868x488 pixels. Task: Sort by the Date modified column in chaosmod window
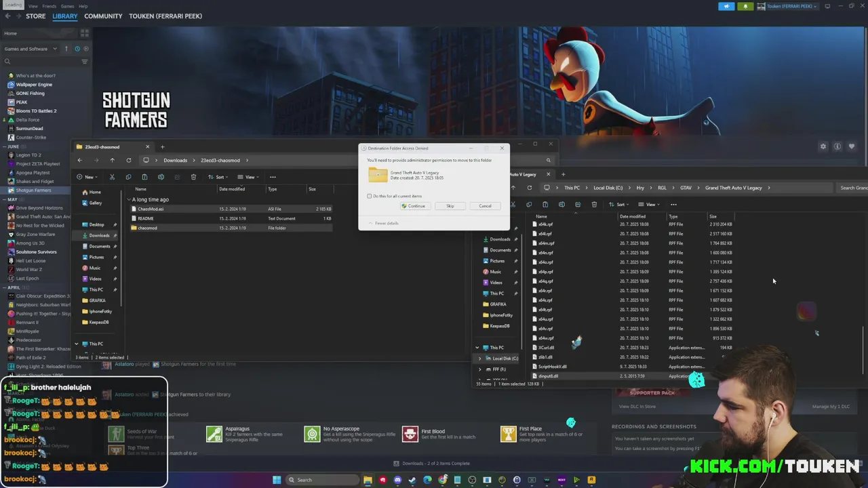coord(232,189)
